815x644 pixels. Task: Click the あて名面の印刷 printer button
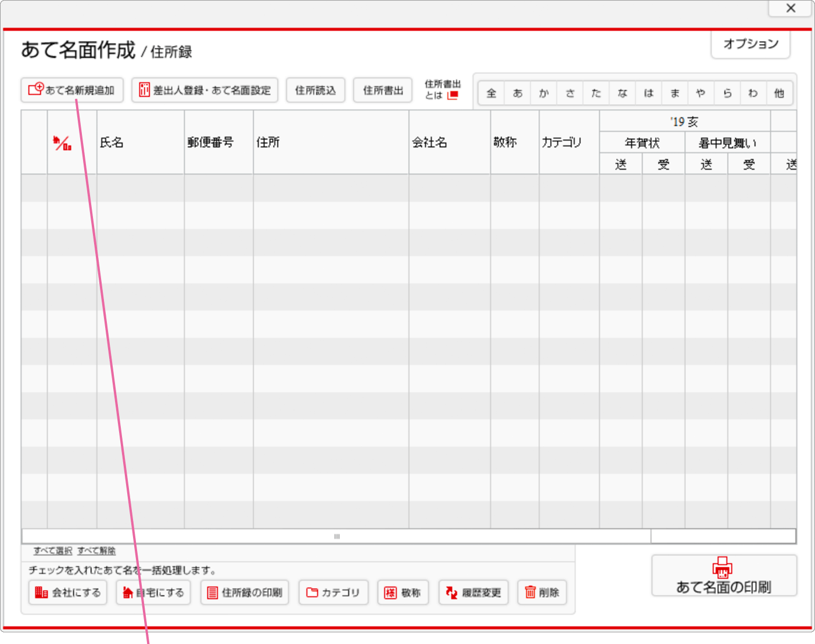[x=724, y=575]
